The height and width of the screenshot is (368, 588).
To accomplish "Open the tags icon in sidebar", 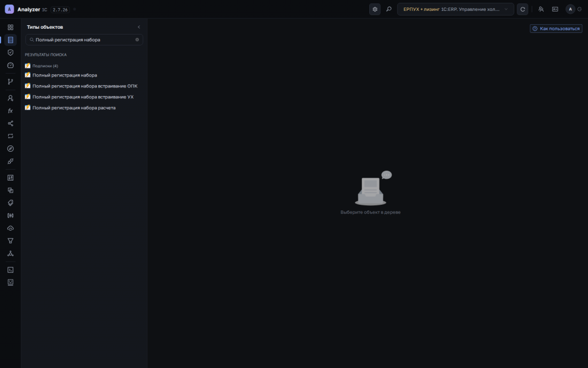I will pyautogui.click(x=10, y=203).
